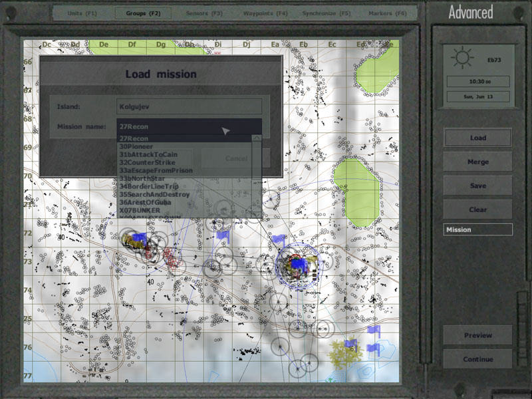Click the blue flag marker in column Di
The image size is (532, 399).
(221, 234)
